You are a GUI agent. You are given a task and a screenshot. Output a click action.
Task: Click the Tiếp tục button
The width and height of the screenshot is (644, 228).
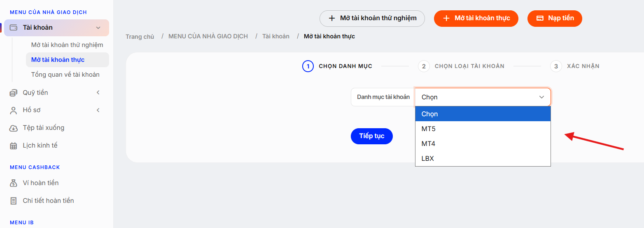click(372, 136)
